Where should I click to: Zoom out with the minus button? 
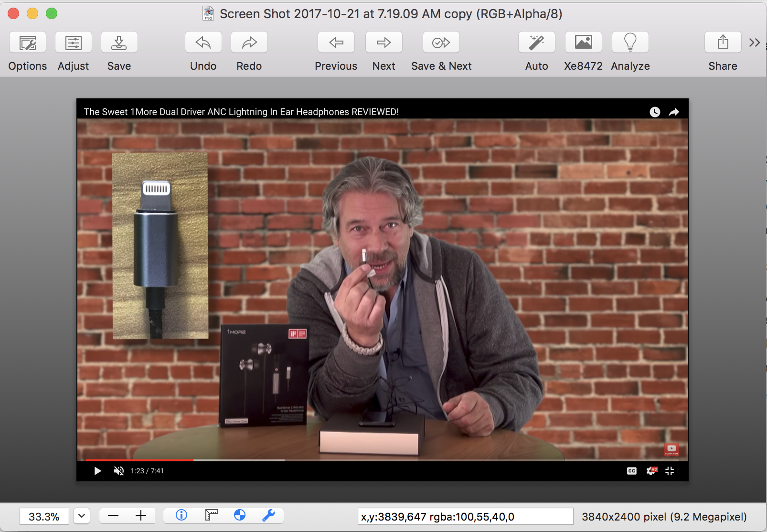coord(113,516)
